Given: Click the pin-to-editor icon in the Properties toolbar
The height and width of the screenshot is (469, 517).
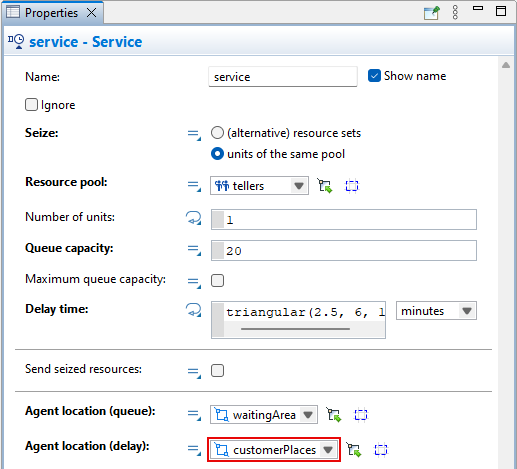Looking at the screenshot, I should tap(432, 13).
